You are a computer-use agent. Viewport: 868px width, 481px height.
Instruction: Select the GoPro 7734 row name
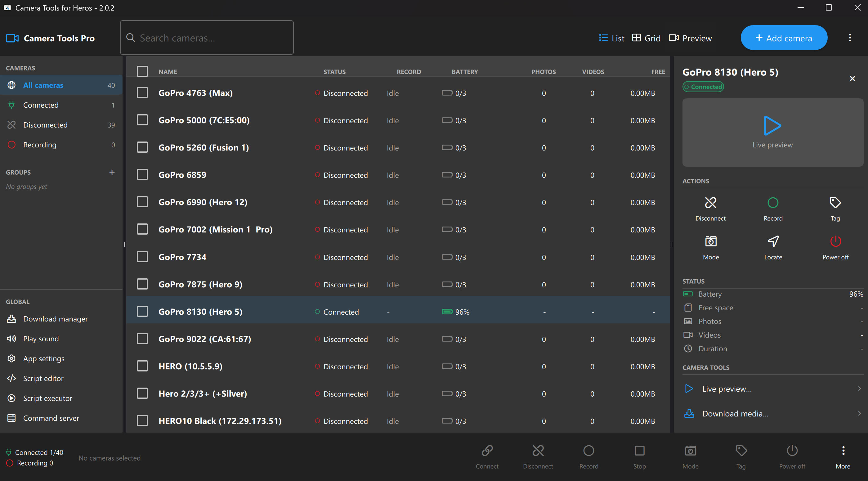[x=182, y=257]
